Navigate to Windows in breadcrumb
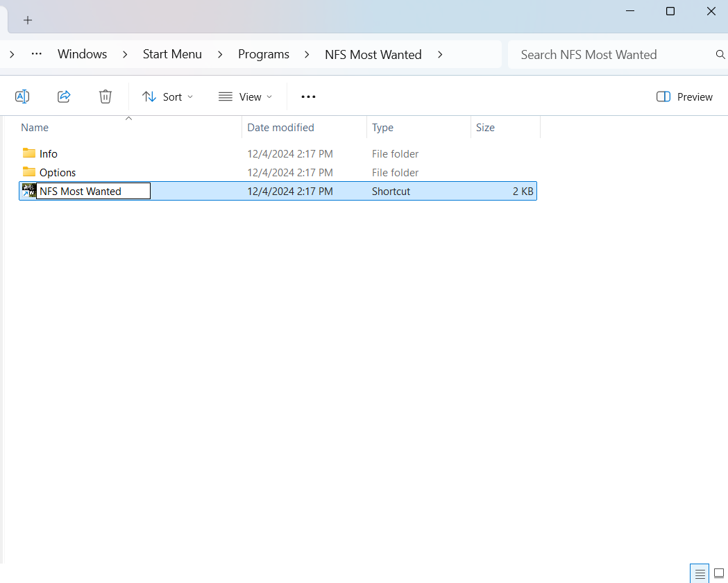The width and height of the screenshot is (728, 583). [82, 54]
